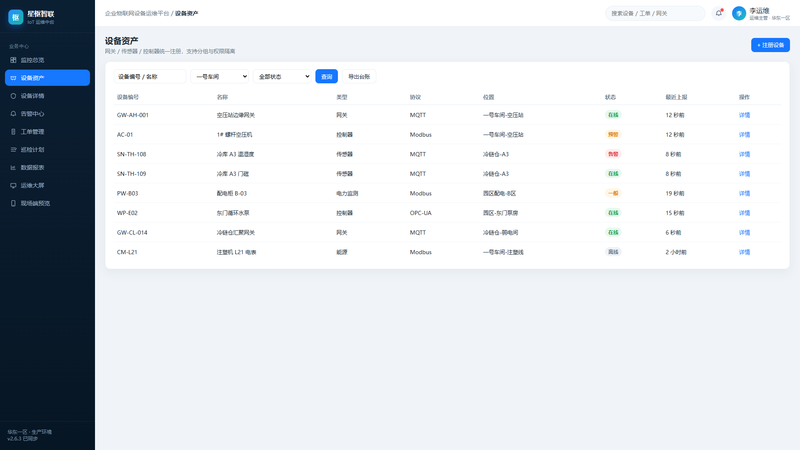
Task: Click the 设备资产 sidebar icon
Action: [x=13, y=78]
